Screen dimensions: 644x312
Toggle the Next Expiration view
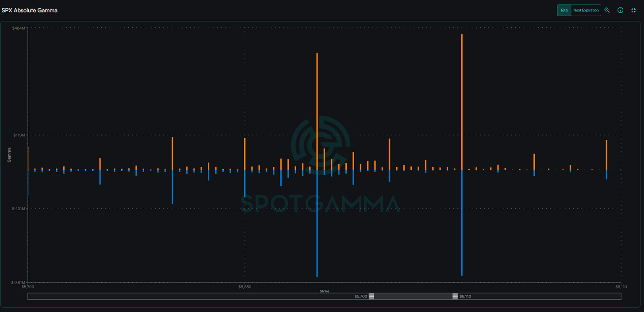coord(586,10)
